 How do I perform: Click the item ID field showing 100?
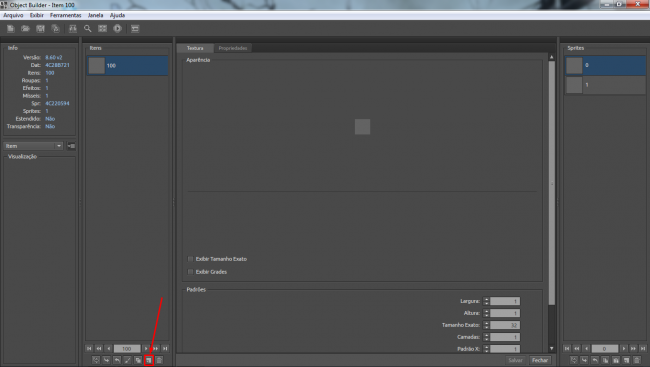[x=127, y=349]
